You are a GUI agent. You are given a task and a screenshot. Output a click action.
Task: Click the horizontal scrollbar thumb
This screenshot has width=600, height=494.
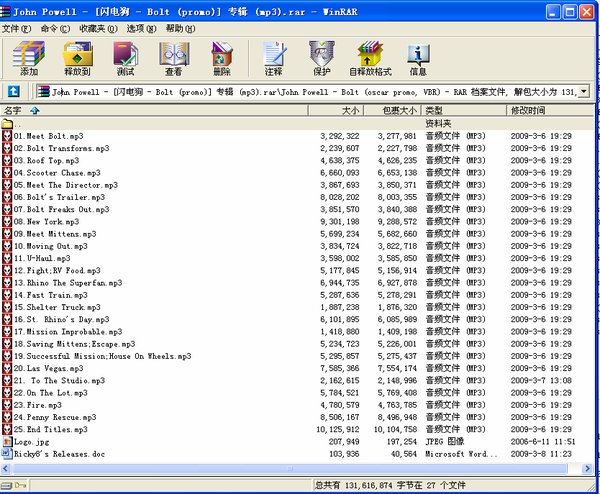coord(289,468)
